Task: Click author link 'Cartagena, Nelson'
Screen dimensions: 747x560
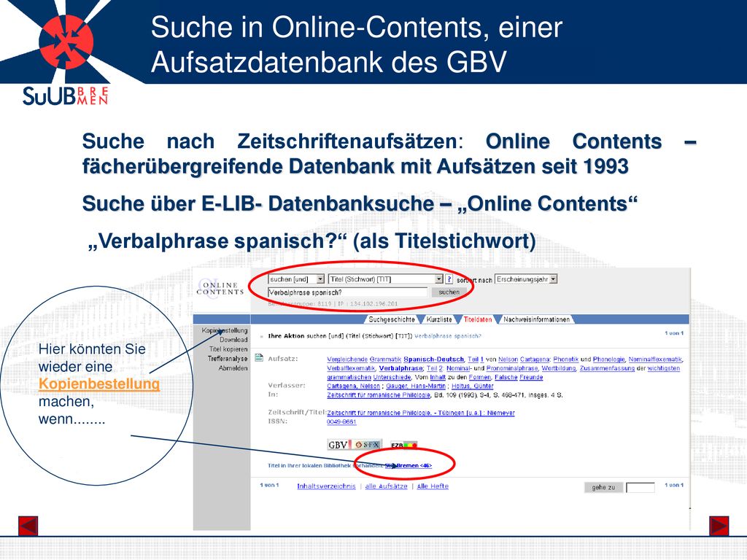Action: 354,386
